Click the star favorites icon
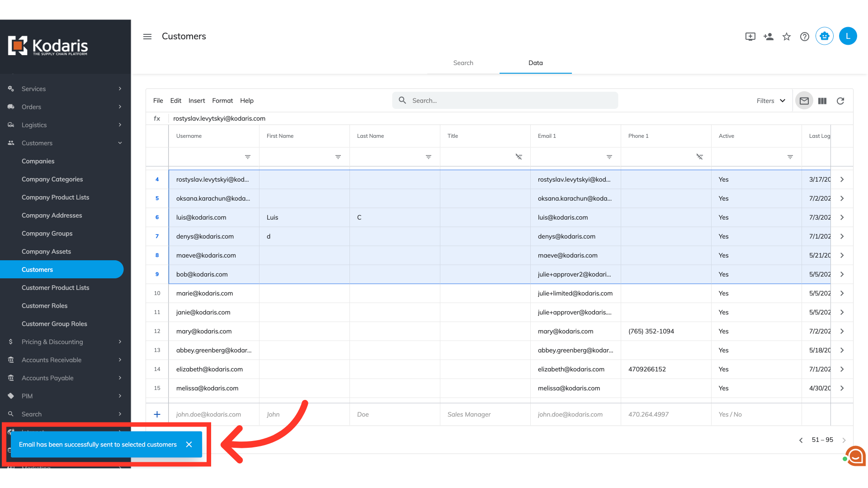Screen dimensions: 868x488 click(787, 37)
